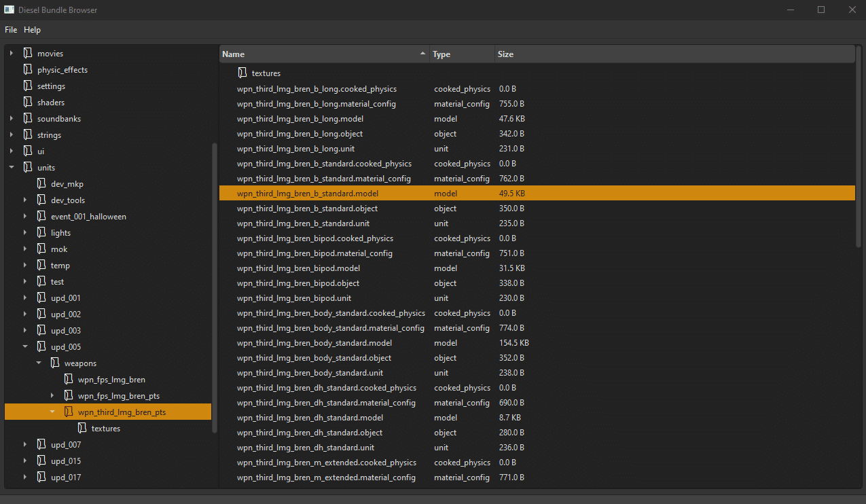Click the folder icon beside movies
Image resolution: width=866 pixels, height=504 pixels.
coord(28,53)
